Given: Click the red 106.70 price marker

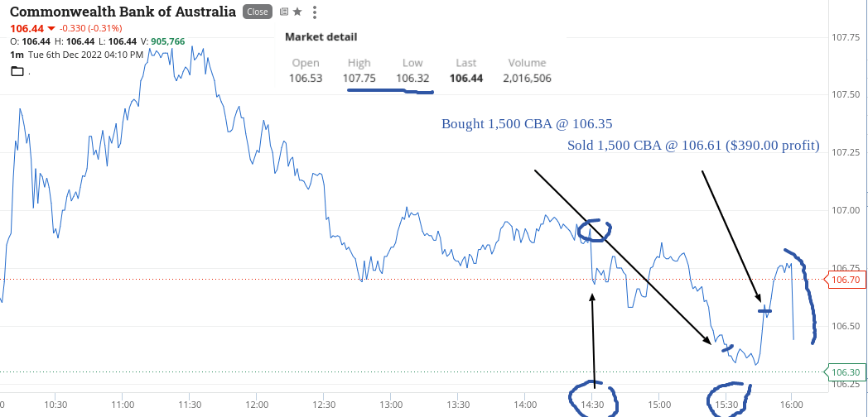Looking at the screenshot, I should 846,280.
